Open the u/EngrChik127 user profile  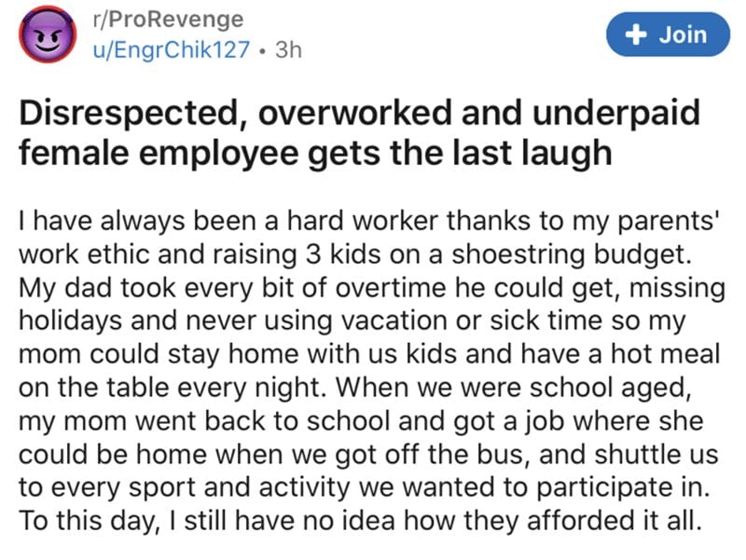tap(172, 49)
